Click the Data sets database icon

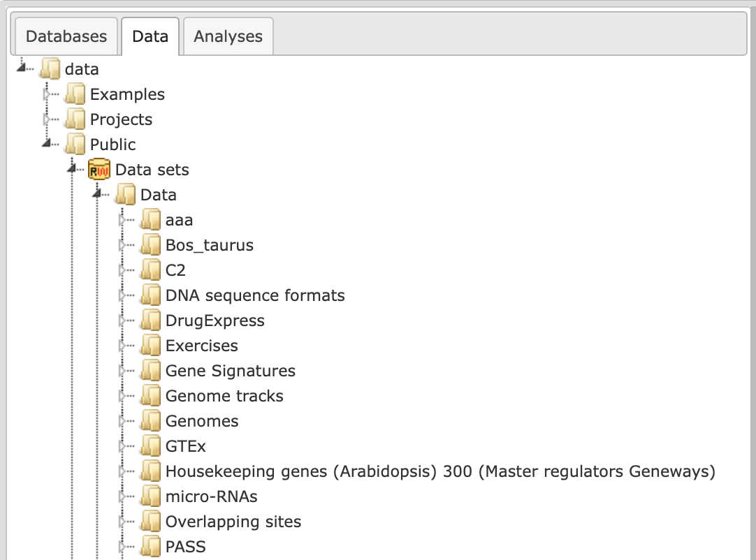pyautogui.click(x=99, y=170)
